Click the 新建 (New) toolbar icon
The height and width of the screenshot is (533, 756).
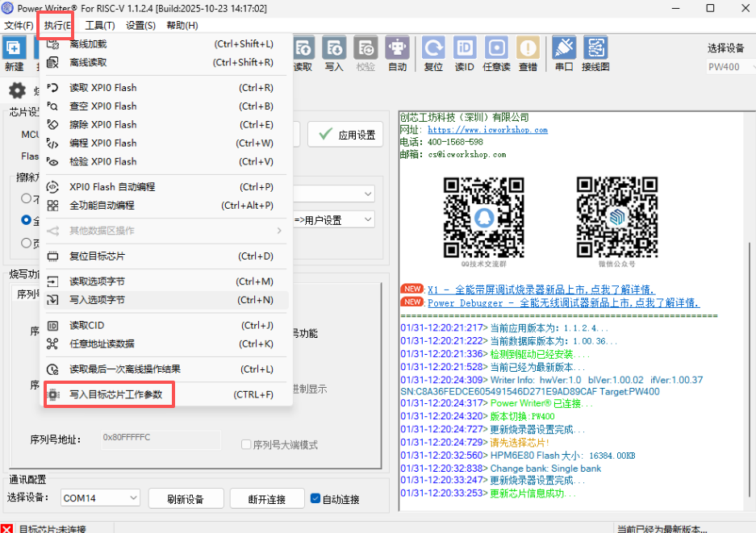click(x=14, y=48)
